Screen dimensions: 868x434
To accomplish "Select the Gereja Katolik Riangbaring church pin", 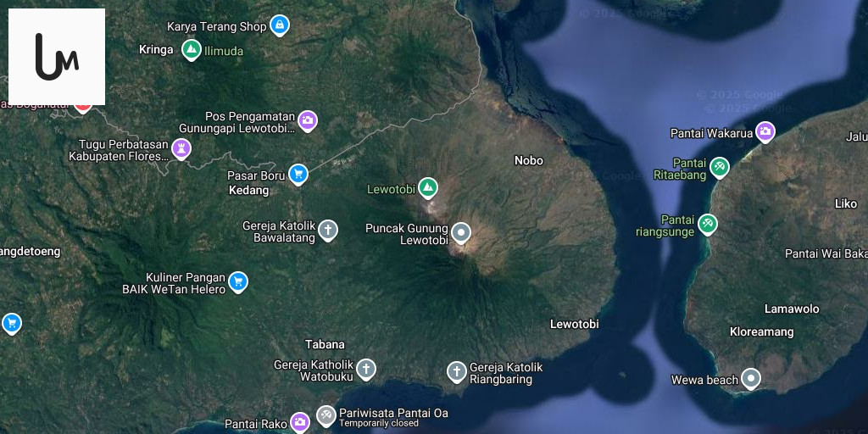I will [x=457, y=371].
